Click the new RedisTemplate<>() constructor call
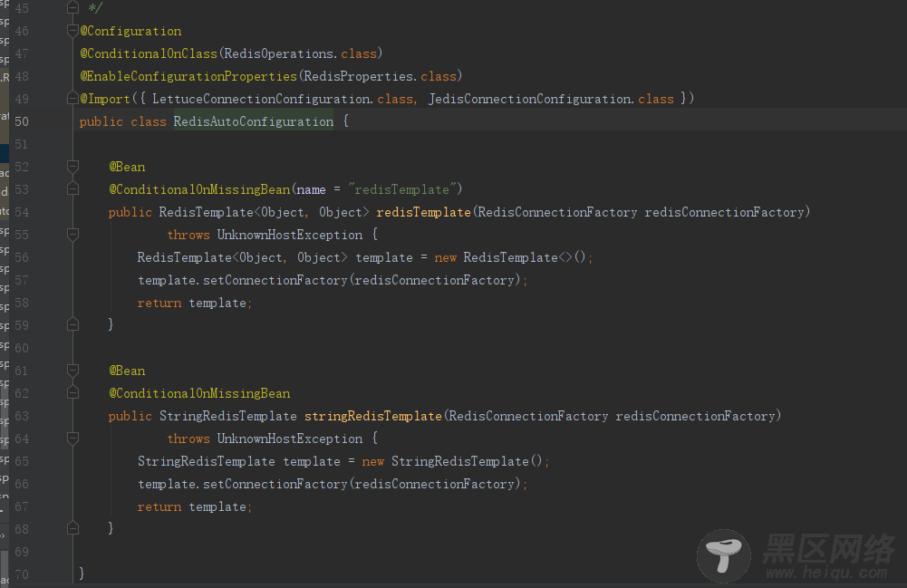Viewport: 907px width, 588px height. click(510, 257)
